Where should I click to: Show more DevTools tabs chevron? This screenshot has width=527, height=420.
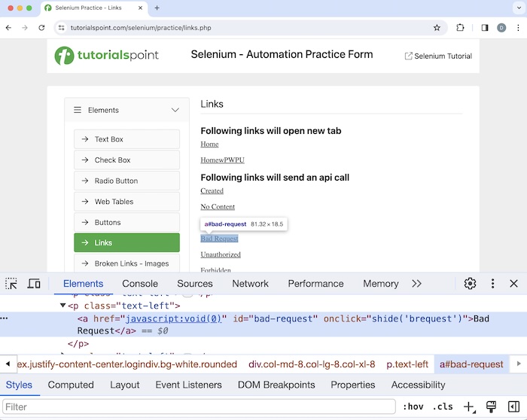click(x=416, y=284)
